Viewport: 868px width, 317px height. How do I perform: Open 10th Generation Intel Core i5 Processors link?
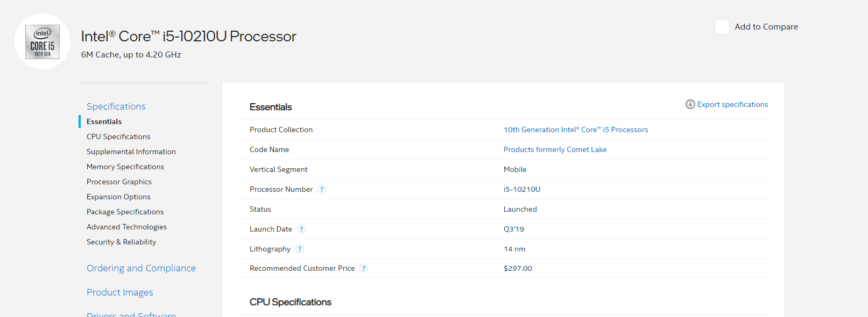pos(575,129)
